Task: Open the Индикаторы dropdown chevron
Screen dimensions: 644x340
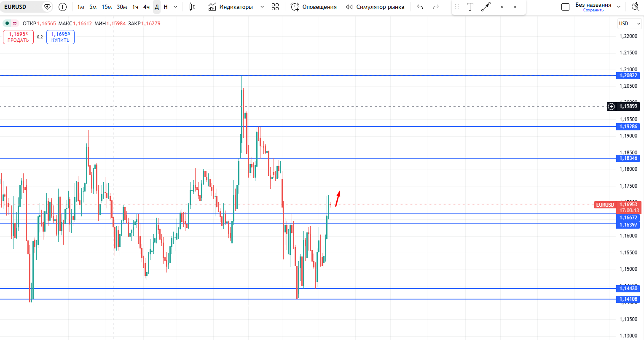Action: tap(262, 7)
